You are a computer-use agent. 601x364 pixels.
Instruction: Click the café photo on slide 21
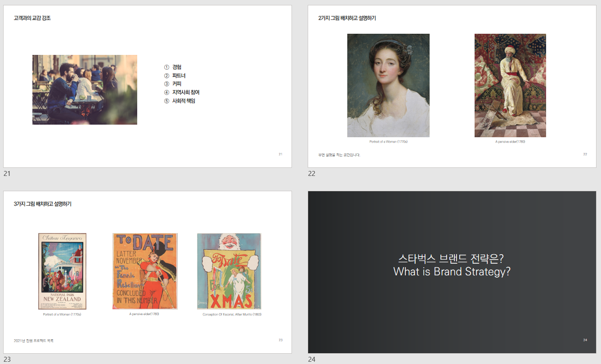85,90
